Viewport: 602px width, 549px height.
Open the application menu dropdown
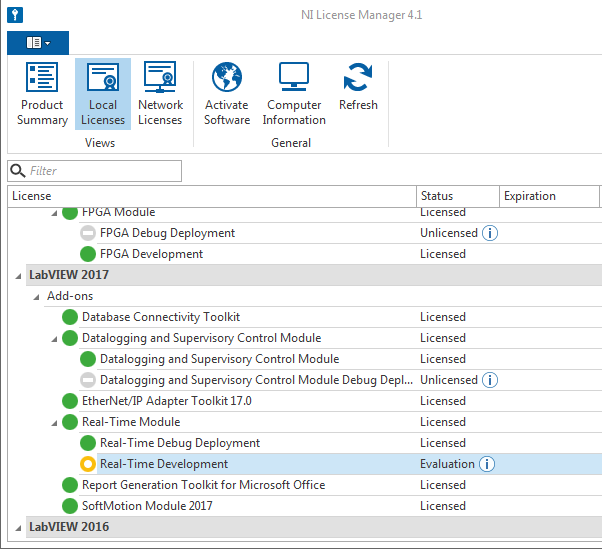[38, 43]
